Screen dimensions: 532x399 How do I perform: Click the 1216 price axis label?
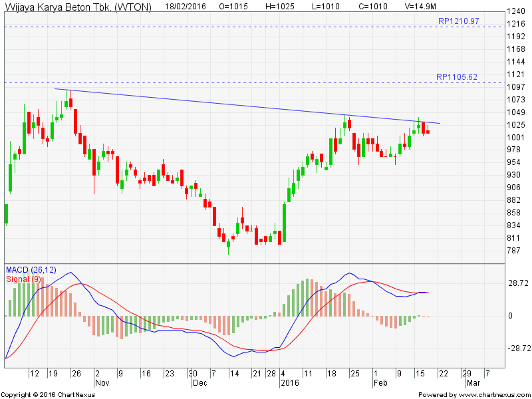click(516, 24)
